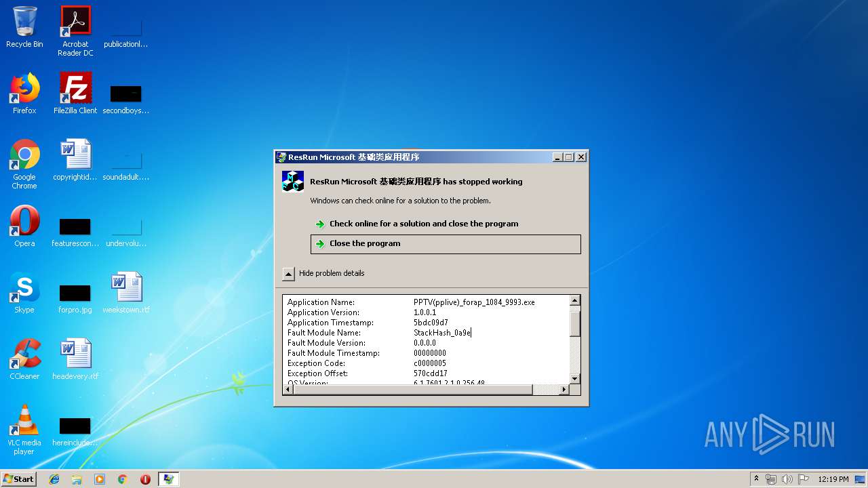
Task: Click down arrow of details vertical scrollbar
Action: [575, 379]
